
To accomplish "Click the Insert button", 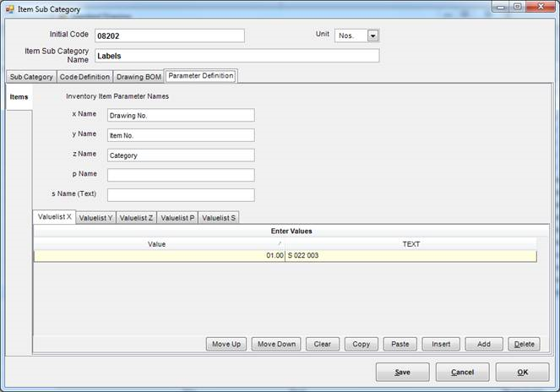I will (441, 345).
